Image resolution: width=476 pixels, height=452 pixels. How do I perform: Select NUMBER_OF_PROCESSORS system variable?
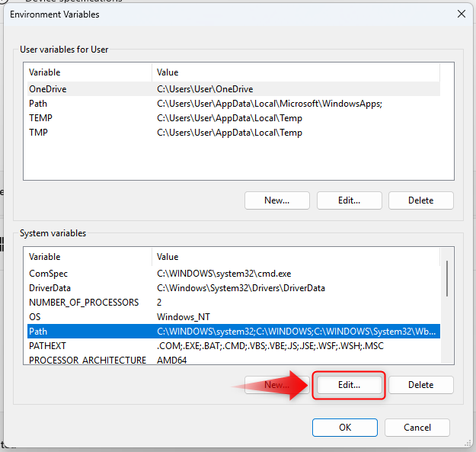coord(84,303)
